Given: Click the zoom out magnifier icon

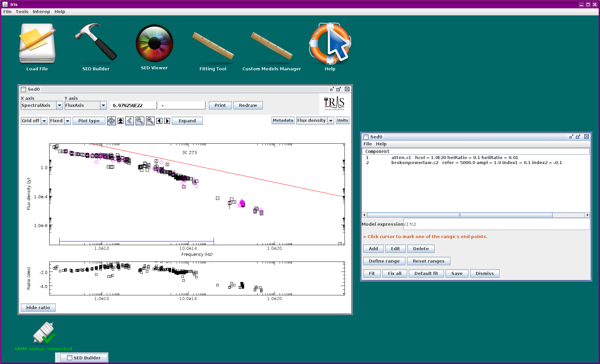Looking at the screenshot, I should point(140,121).
